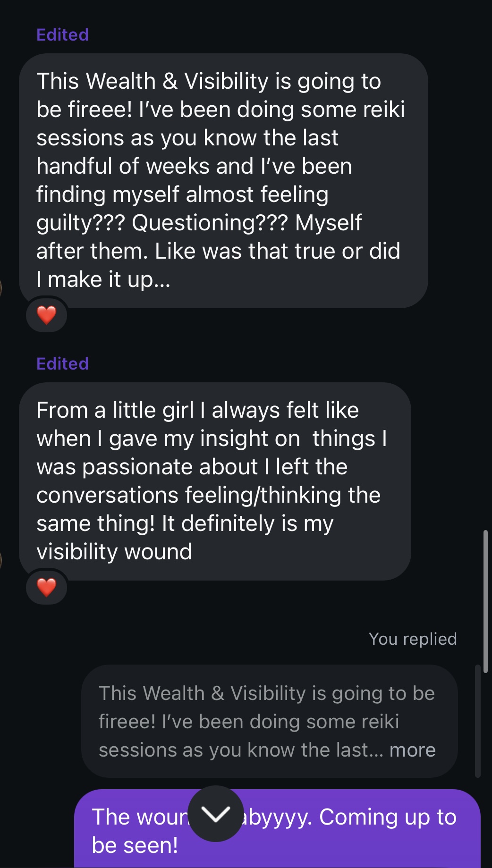
Task: Tap the "You replied" label
Action: pyautogui.click(x=412, y=639)
